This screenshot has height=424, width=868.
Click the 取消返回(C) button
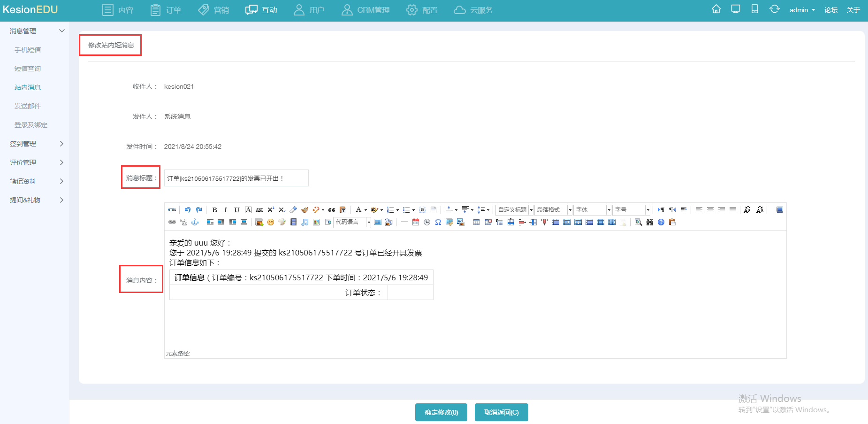502,412
